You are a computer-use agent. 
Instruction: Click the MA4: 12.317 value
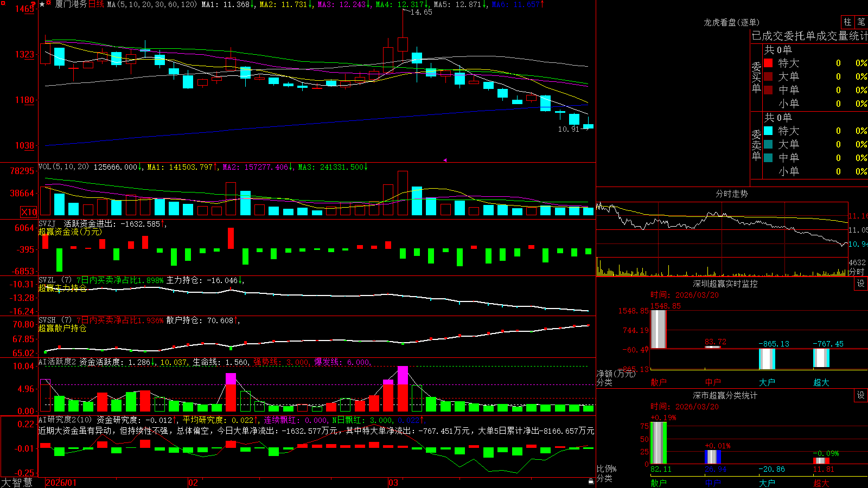[400, 4]
